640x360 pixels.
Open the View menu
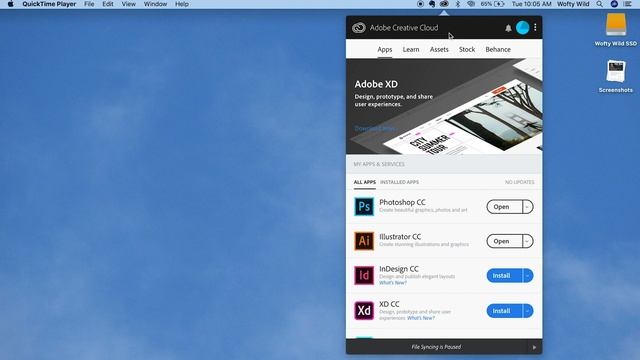(129, 4)
